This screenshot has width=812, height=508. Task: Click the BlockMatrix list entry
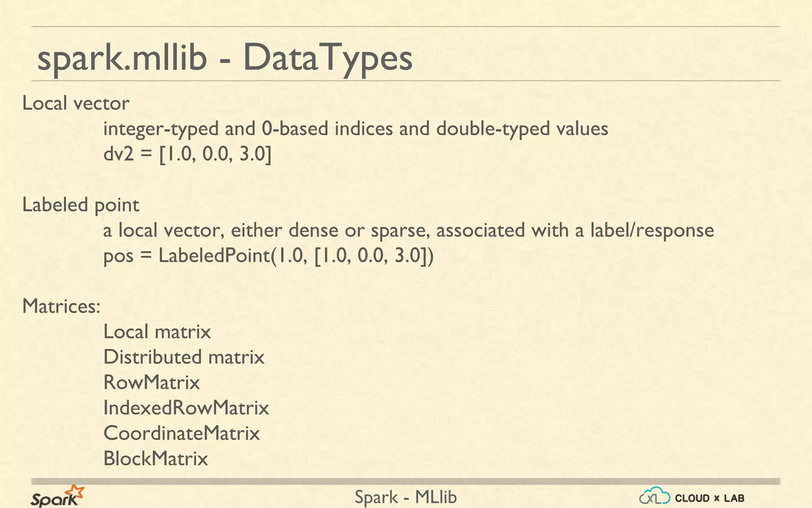pos(155,459)
